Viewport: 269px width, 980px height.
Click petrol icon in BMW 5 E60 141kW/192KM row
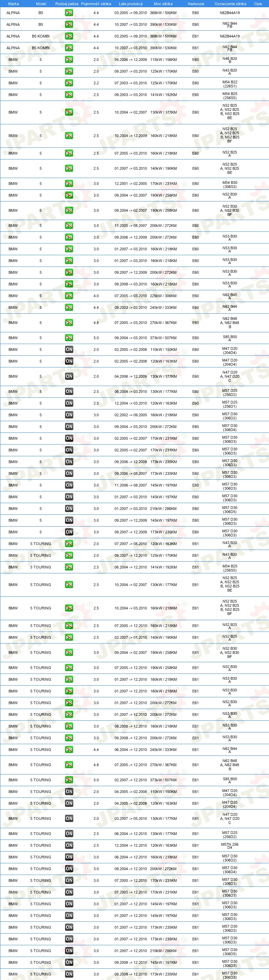tap(69, 94)
